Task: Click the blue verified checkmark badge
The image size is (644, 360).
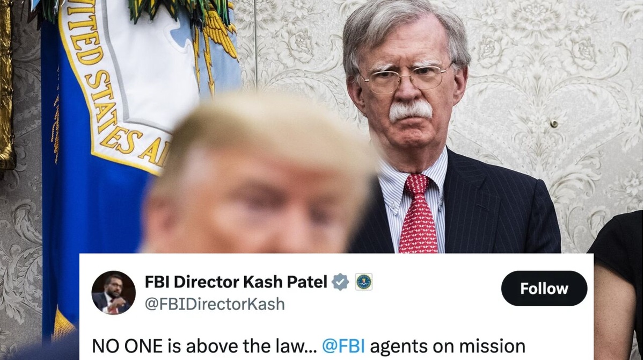Action: 340,282
